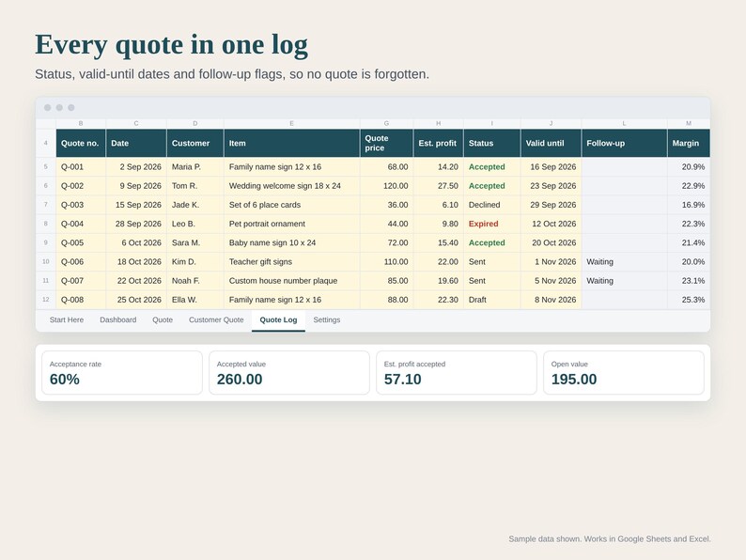Click quote number Q-004
The width and height of the screenshot is (746, 560).
(x=81, y=225)
